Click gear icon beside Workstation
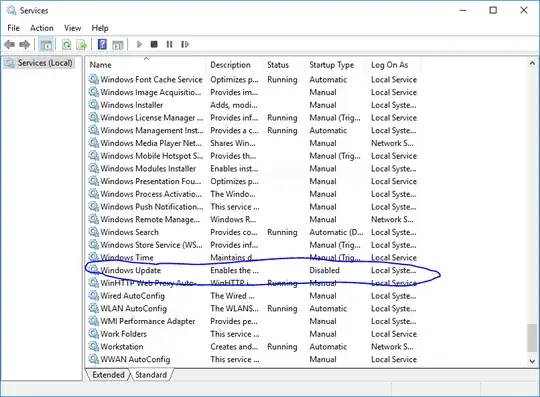 pos(93,346)
